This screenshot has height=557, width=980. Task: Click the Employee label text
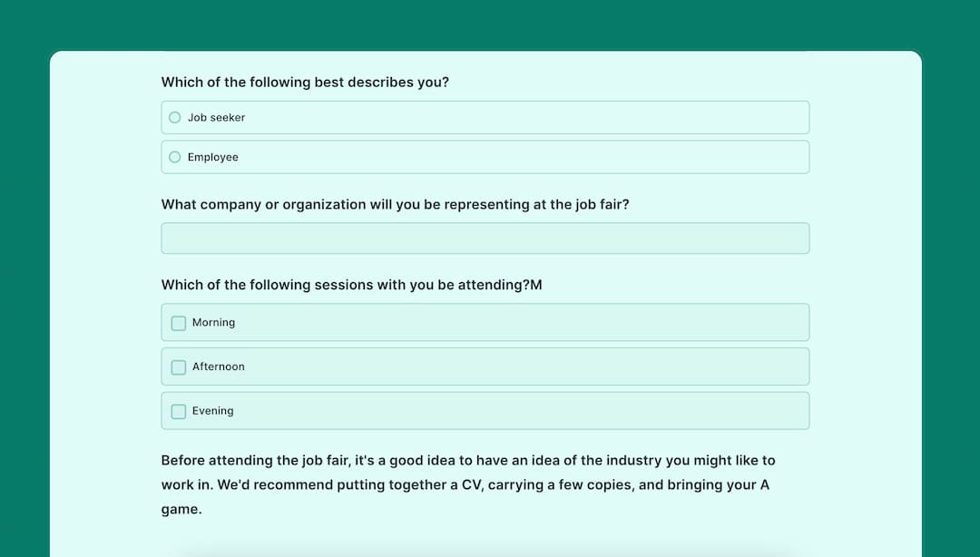(213, 157)
